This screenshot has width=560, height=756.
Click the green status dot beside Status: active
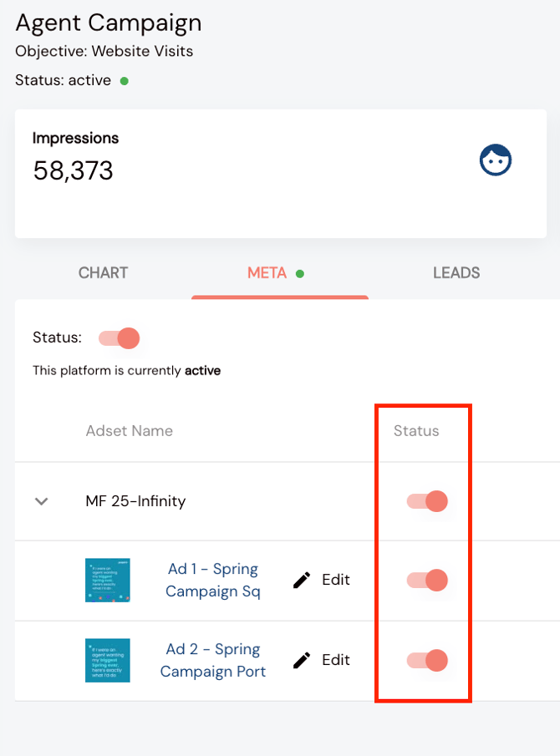click(125, 81)
